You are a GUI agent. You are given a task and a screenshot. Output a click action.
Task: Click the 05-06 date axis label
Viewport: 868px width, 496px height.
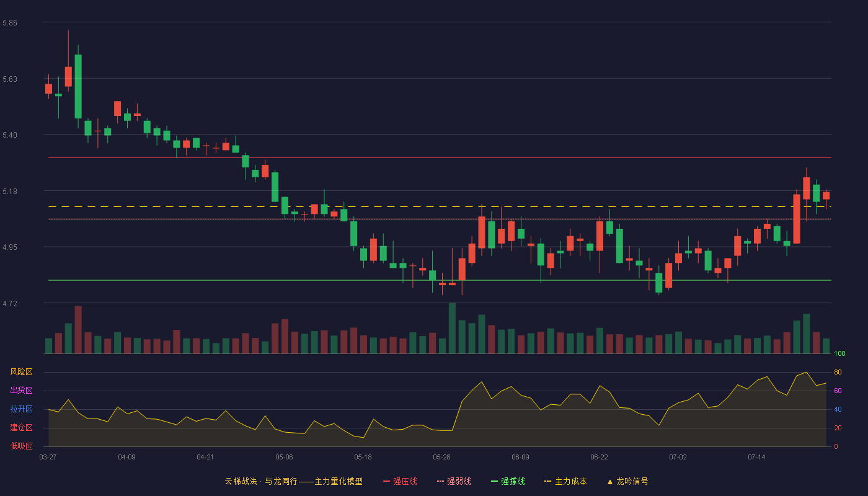tap(284, 457)
